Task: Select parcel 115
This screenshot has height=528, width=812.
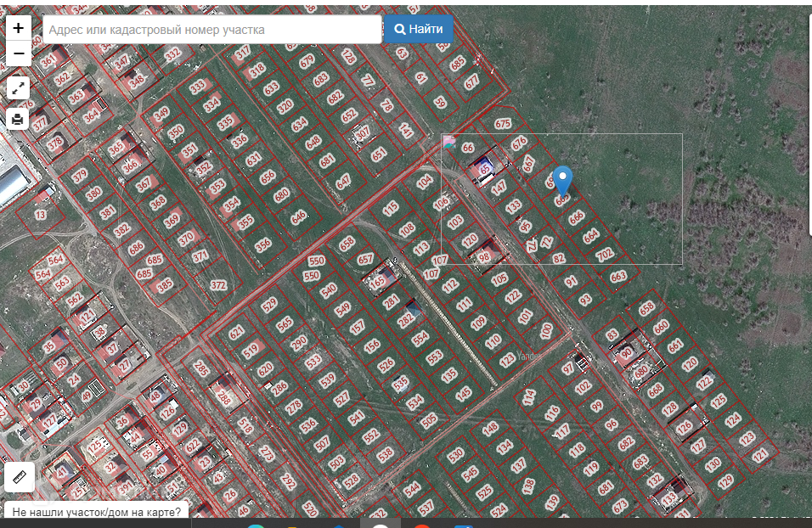Action: [x=391, y=208]
